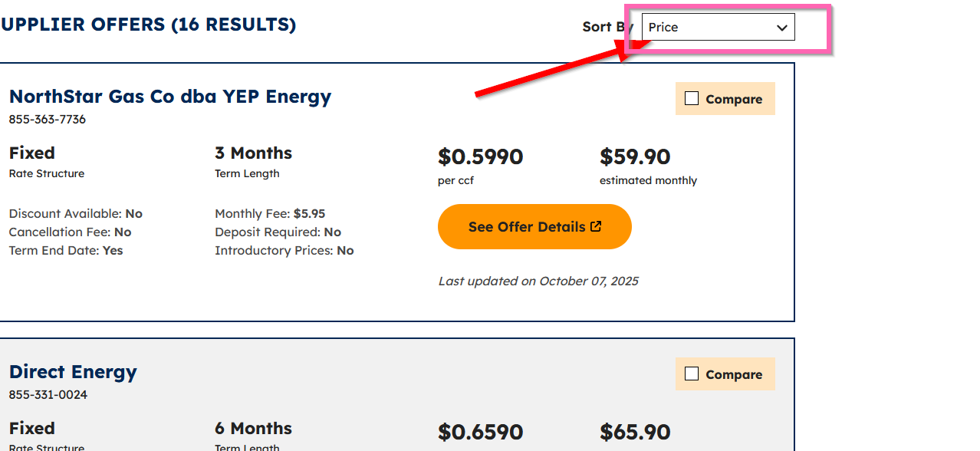Click the $0.5990 per ccf price figure

click(x=481, y=156)
